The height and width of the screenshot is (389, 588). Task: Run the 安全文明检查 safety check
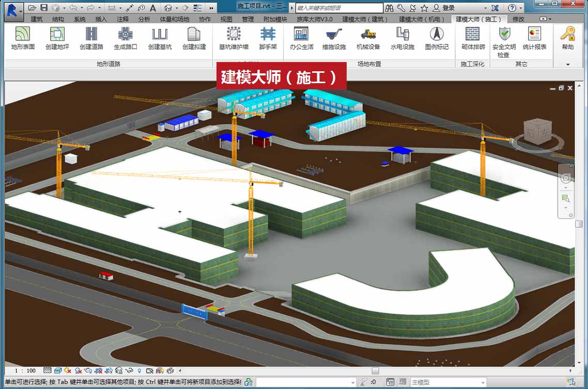pyautogui.click(x=504, y=41)
